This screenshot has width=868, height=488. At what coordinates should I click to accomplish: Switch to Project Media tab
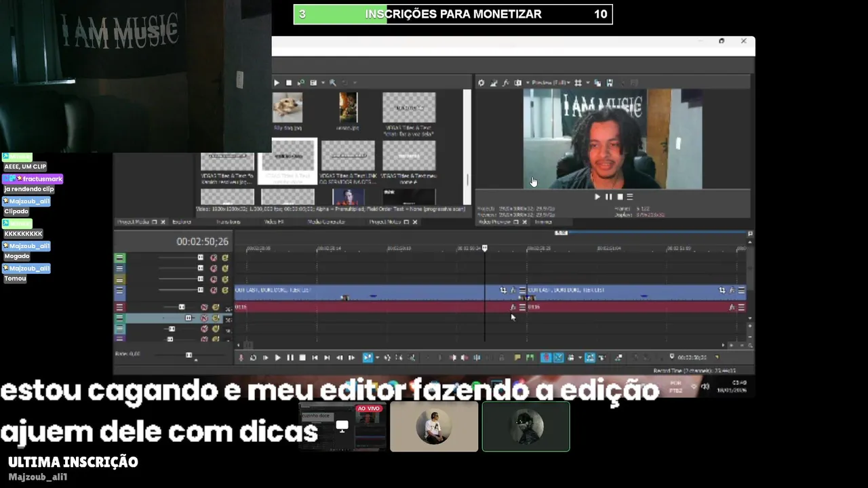coord(133,222)
